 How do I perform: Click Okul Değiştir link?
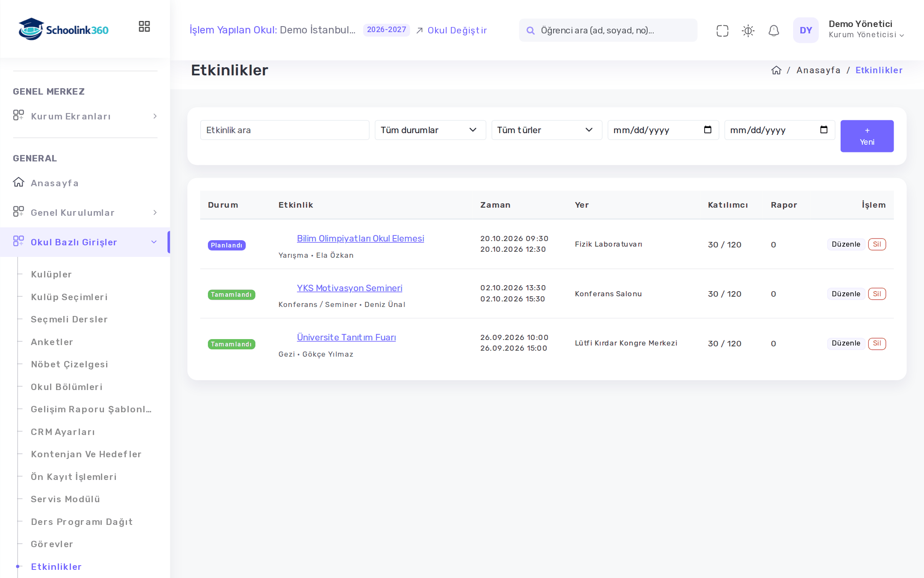click(x=457, y=30)
